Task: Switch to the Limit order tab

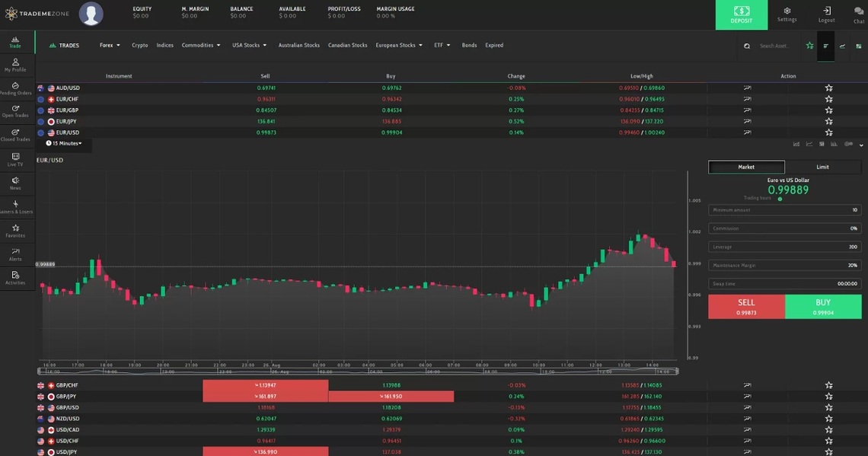Action: tap(822, 167)
